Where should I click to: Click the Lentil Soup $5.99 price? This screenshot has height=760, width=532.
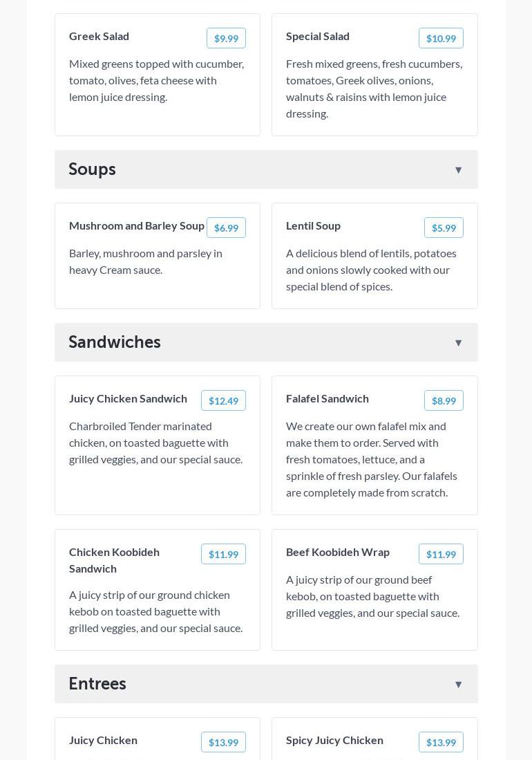click(444, 228)
